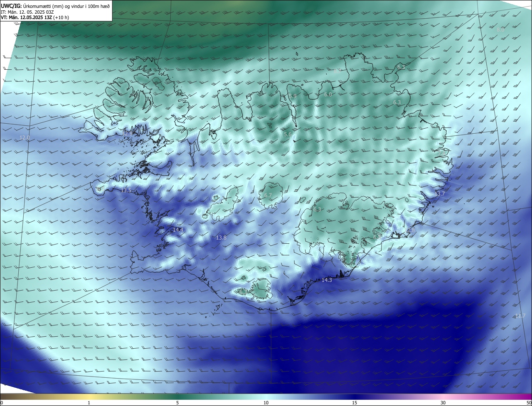This screenshot has height=406, width=532.
Task: Click the 13.5 precipitation value
Action: (x=126, y=190)
